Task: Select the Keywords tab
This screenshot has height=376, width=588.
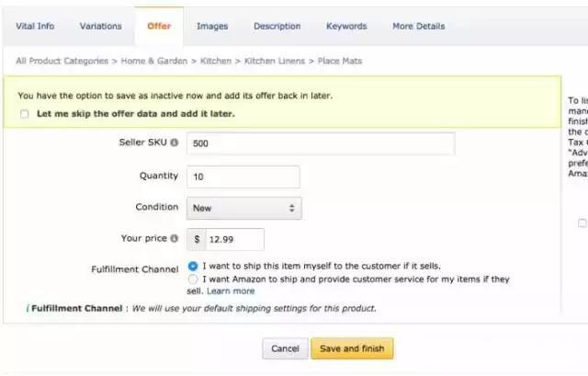Action: point(346,27)
